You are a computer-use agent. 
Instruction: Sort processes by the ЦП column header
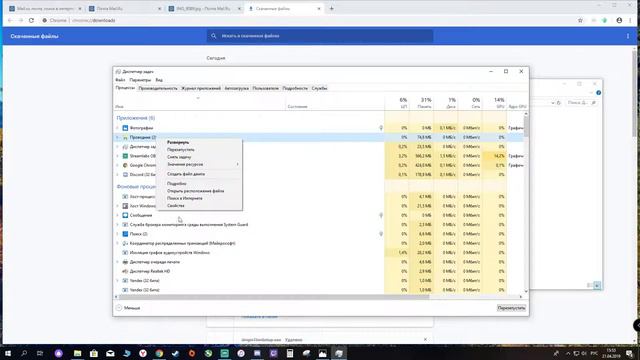(x=397, y=103)
